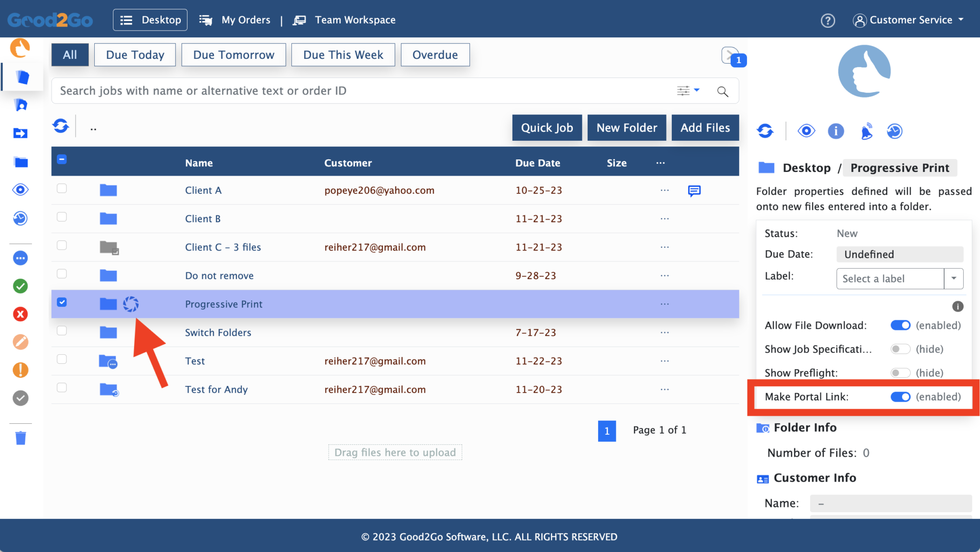Click the notification bell icon in the right panel
Viewport: 980px width, 552px height.
click(867, 131)
